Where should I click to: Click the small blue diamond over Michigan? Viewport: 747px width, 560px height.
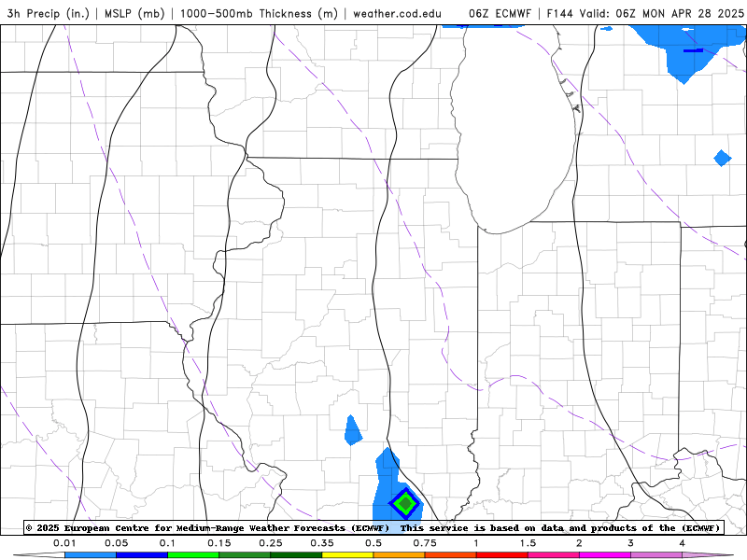coord(723,158)
